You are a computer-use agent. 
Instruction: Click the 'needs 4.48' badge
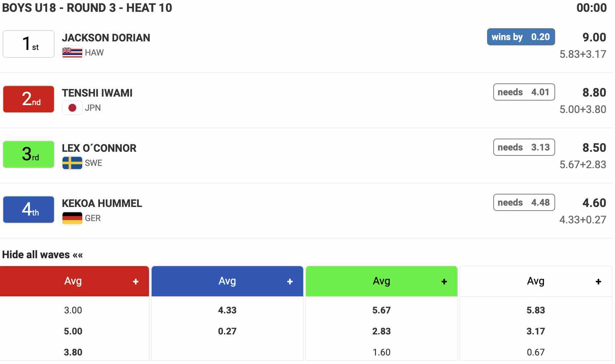click(524, 202)
